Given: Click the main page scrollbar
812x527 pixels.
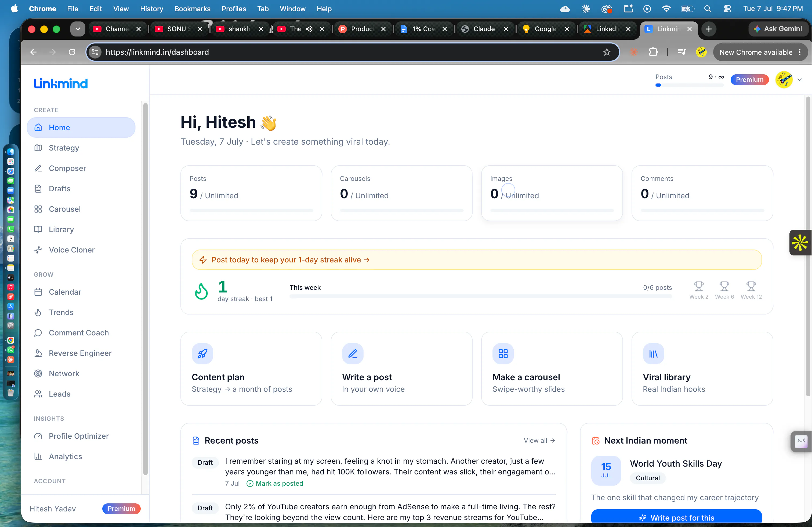Looking at the screenshot, I should [x=808, y=246].
